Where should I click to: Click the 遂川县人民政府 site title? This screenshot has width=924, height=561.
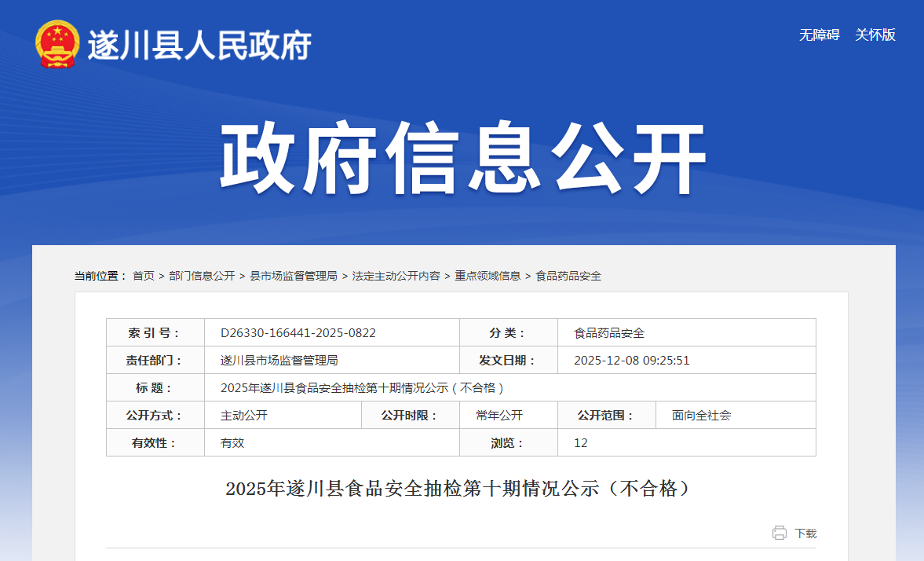pos(199,46)
